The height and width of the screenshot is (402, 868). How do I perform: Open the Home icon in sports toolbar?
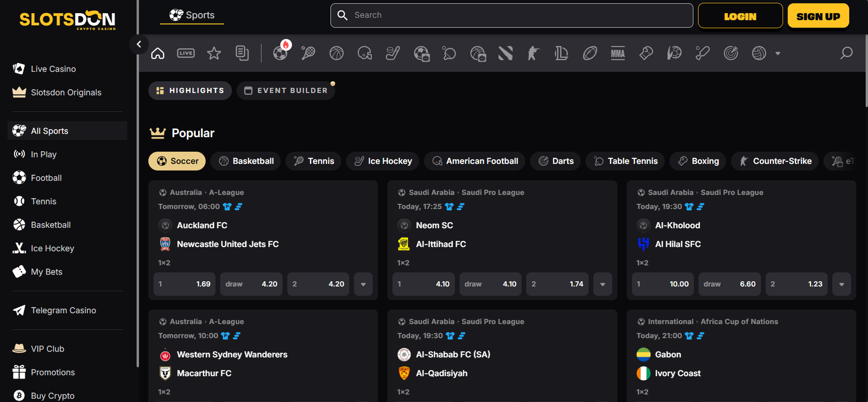tap(158, 54)
